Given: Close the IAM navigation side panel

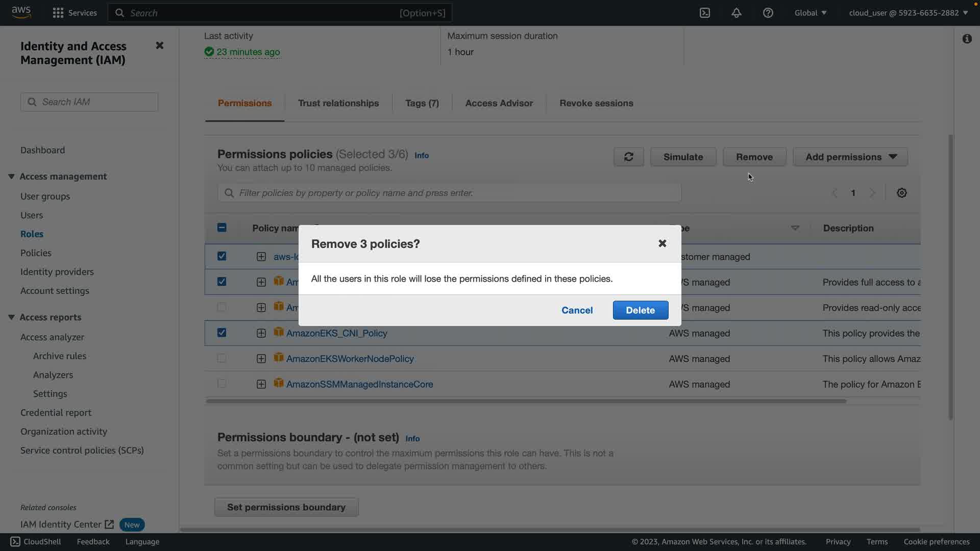Looking at the screenshot, I should [159, 45].
